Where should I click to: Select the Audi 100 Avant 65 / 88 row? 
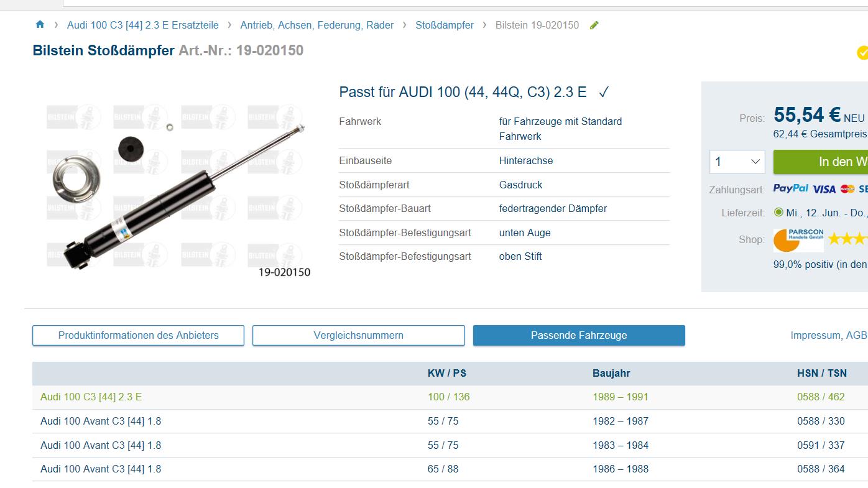(100, 469)
